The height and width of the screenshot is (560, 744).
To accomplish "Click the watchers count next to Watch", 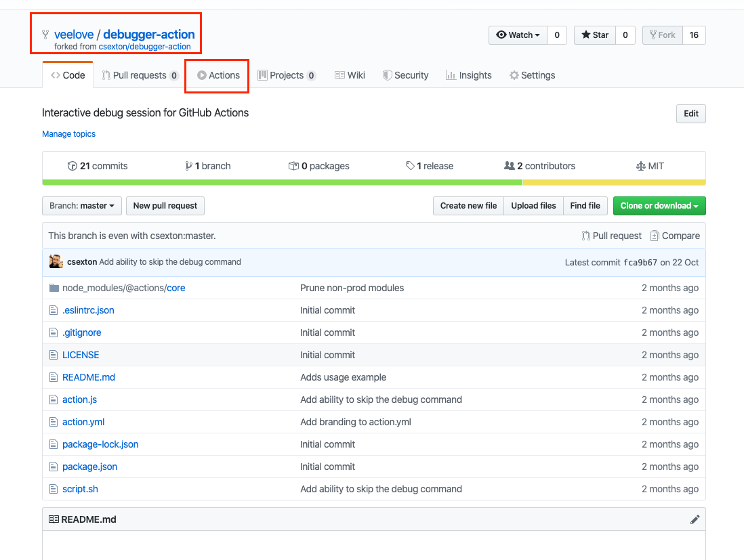I will tap(557, 35).
